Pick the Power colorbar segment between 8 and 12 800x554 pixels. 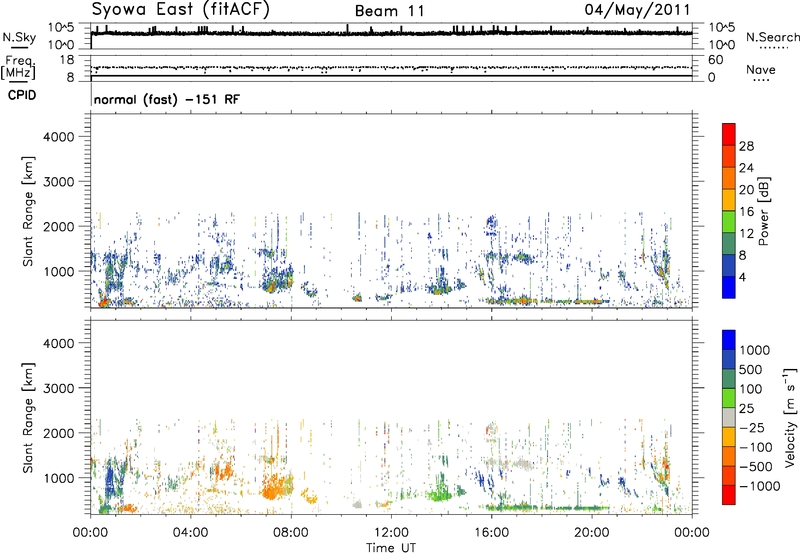729,244
